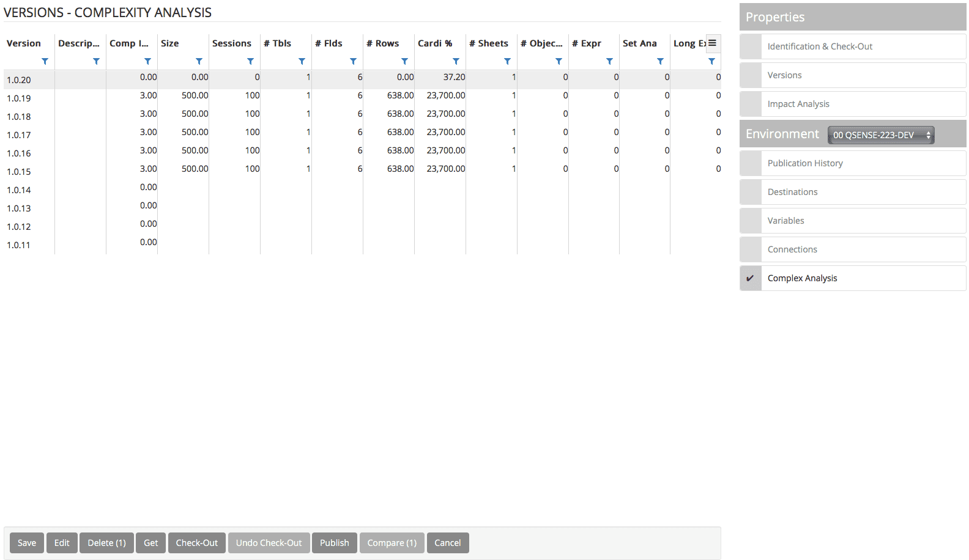Click the filter icon under Set Ana column
Screen dimensions: 969x560
[660, 61]
